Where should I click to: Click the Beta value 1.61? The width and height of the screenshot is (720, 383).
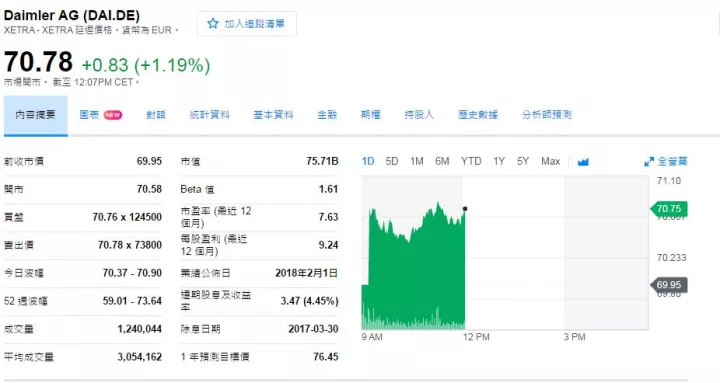click(x=328, y=189)
